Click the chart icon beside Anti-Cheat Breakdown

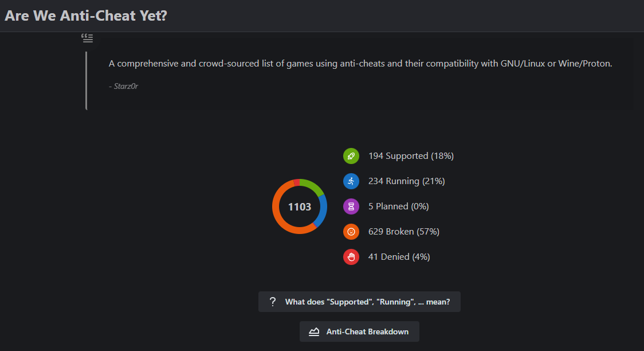pyautogui.click(x=314, y=331)
